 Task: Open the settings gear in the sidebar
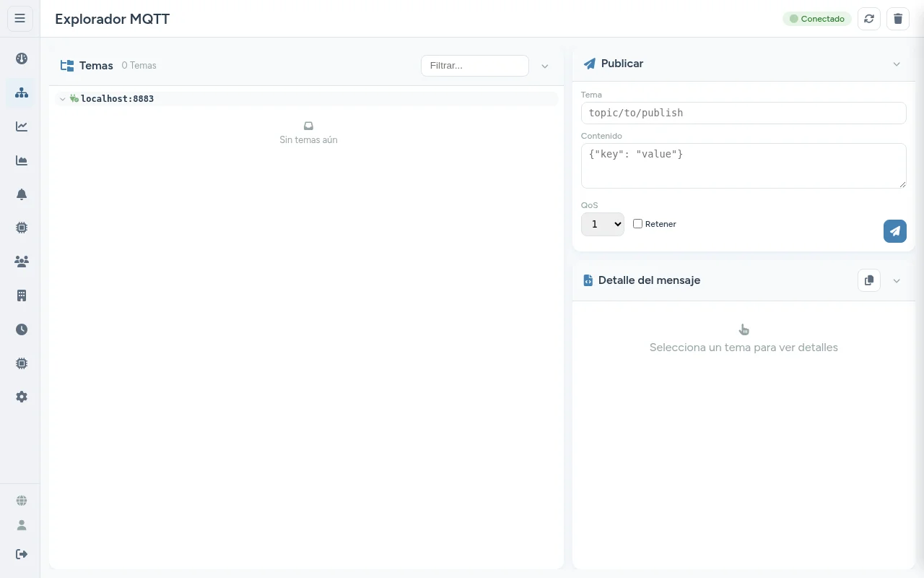(22, 396)
